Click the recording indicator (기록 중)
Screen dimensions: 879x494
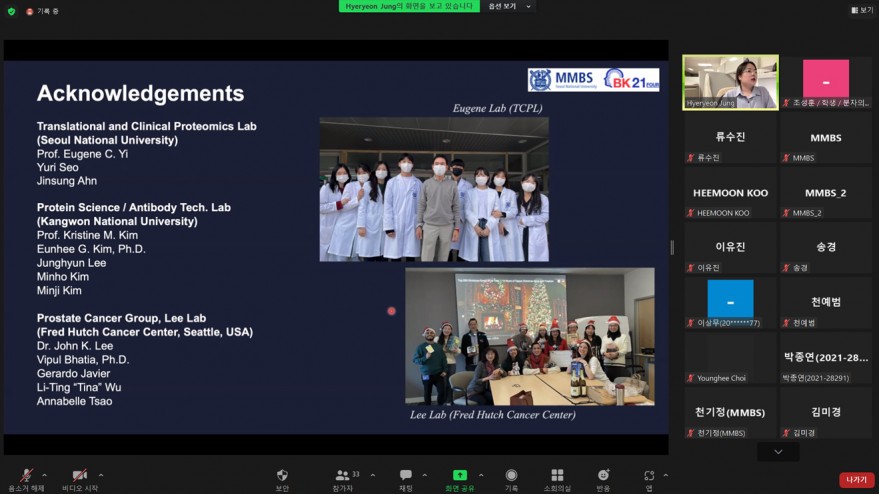44,11
